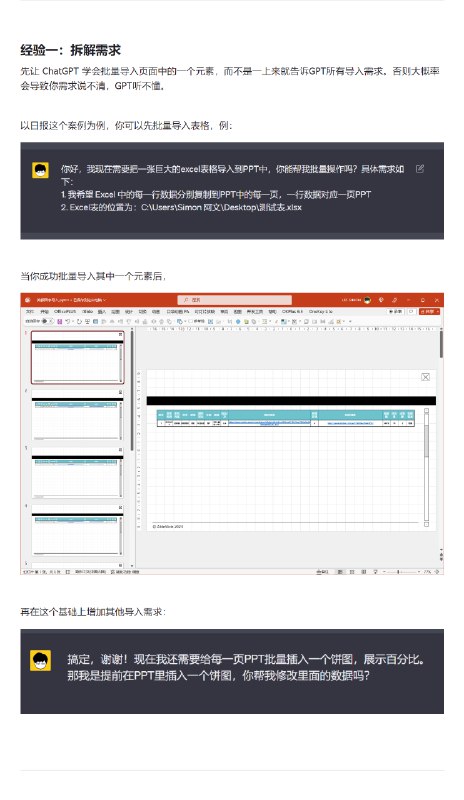Image resolution: width=464 pixels, height=800 pixels.
Task: Switch to the 插入 ribbon tab
Action: 102,311
